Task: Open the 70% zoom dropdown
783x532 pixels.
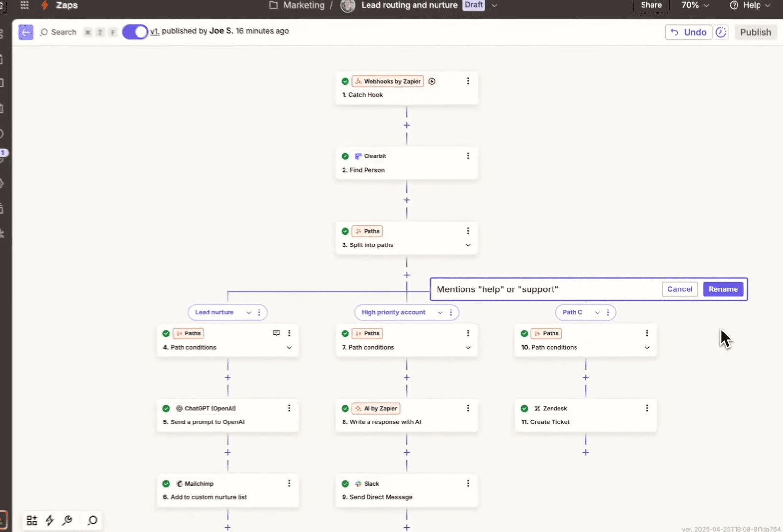Action: [x=695, y=5]
